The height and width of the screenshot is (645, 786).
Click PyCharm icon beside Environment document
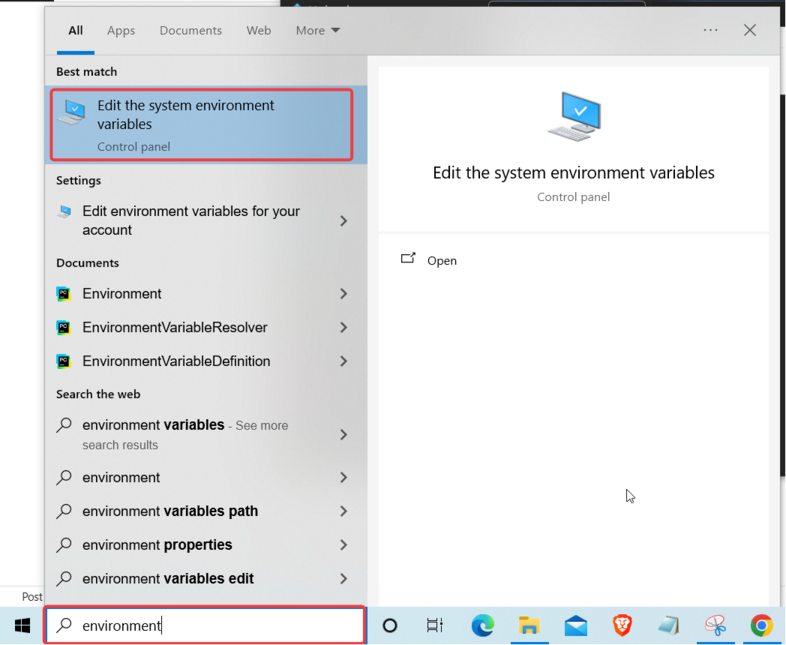coord(64,294)
